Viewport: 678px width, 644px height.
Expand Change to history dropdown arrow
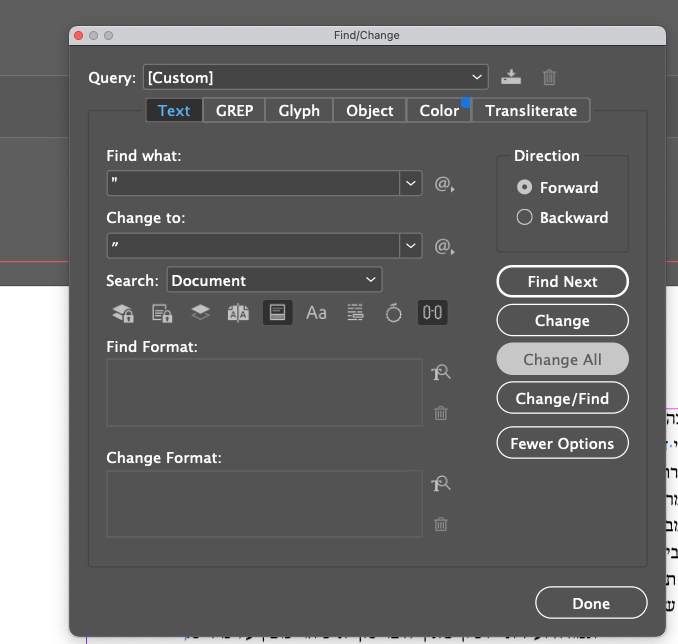point(410,246)
